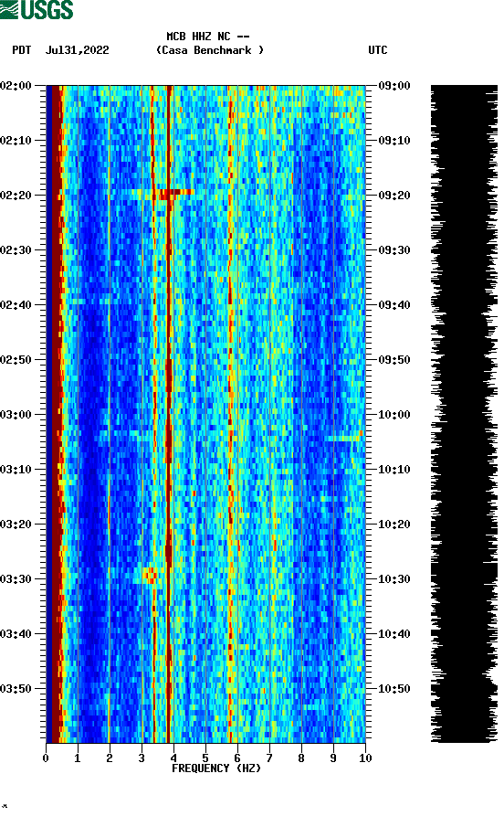
Task: Click the '03:30' PDT time label
Action: (16, 579)
